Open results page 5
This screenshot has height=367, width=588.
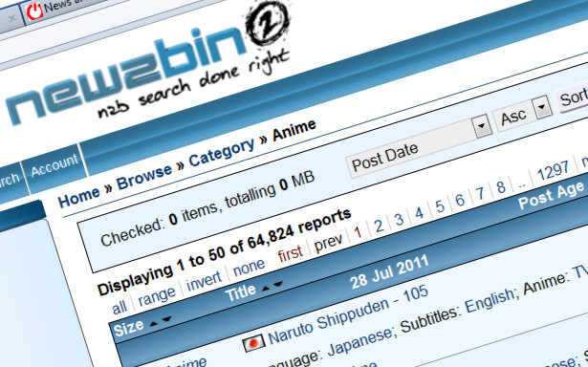tap(440, 206)
